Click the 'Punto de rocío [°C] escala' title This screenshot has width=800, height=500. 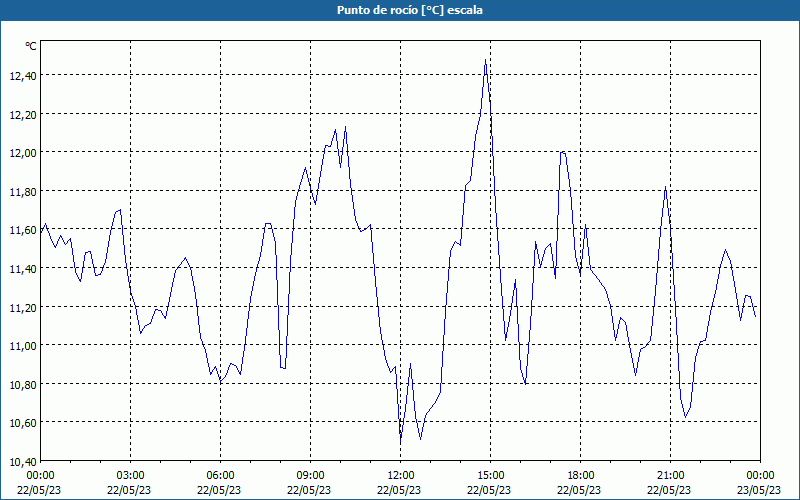pos(410,10)
